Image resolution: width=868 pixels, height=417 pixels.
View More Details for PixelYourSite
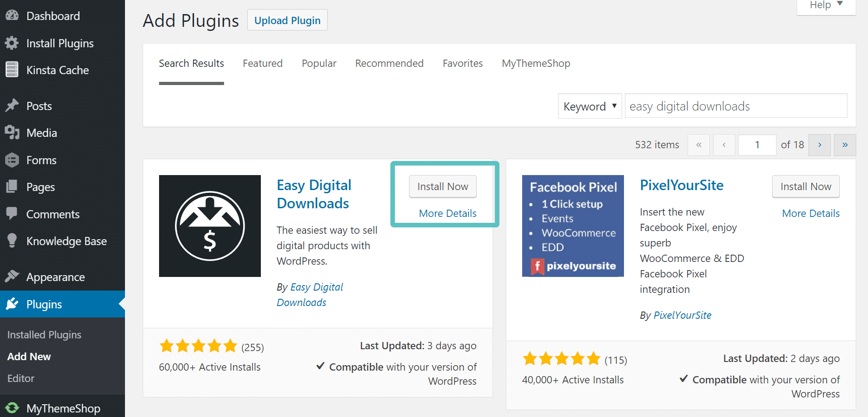coord(810,213)
